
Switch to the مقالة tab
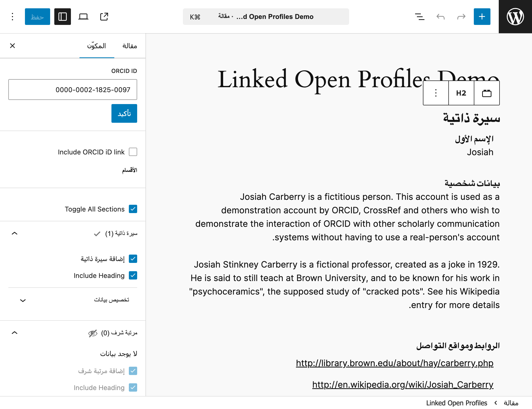click(x=130, y=46)
